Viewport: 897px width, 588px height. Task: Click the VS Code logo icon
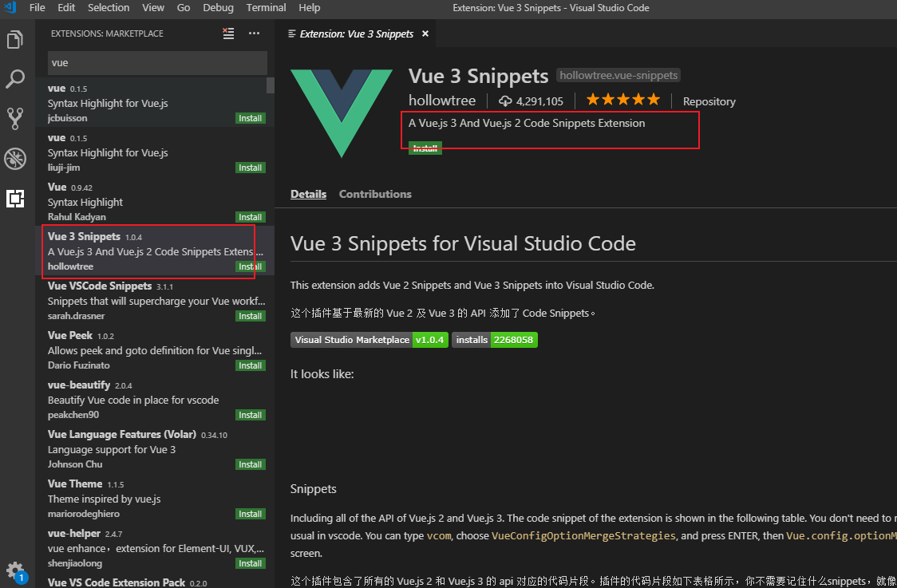click(10, 7)
